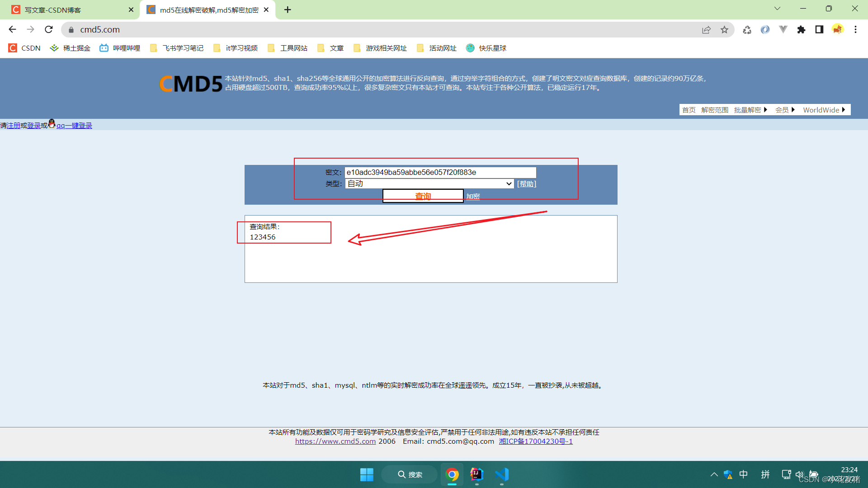Open the Windows Start menu

pyautogui.click(x=367, y=474)
